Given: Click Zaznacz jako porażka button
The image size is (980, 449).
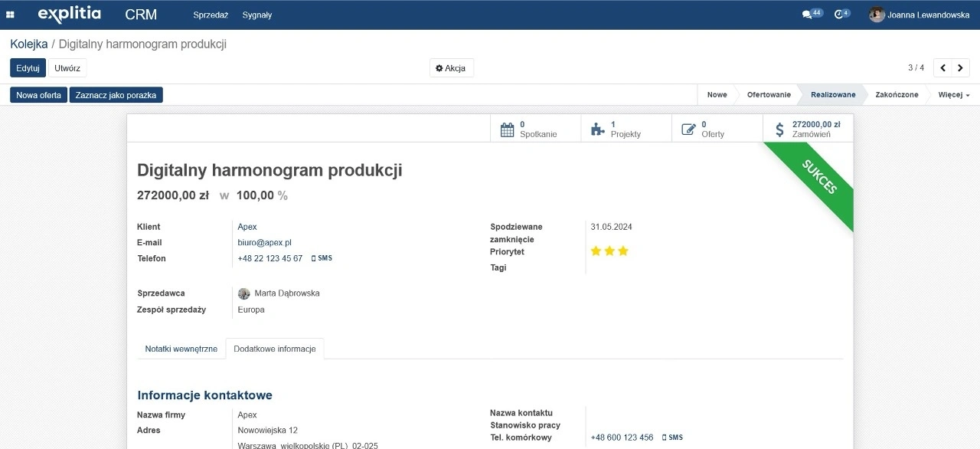Looking at the screenshot, I should click(116, 95).
